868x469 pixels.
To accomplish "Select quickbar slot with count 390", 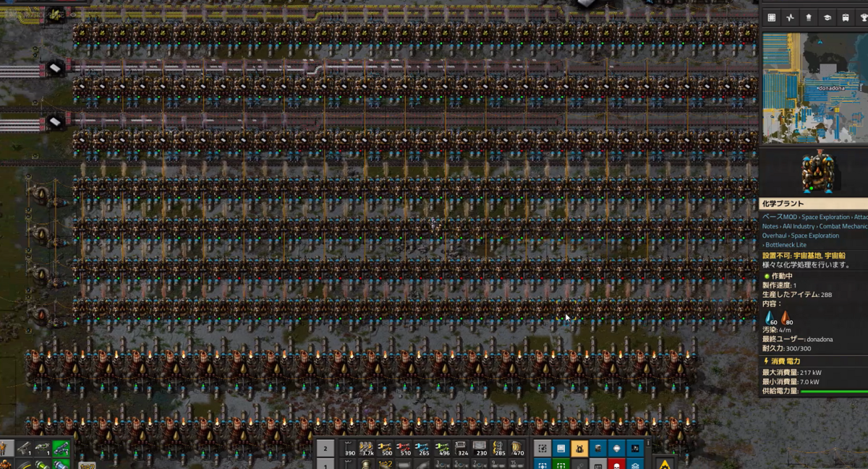I will tap(349, 448).
